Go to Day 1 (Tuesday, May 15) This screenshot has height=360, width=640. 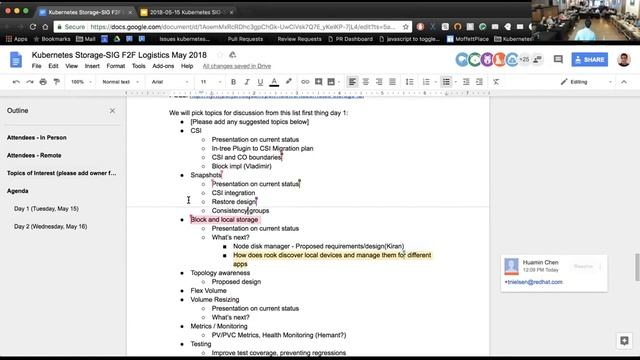[46, 209]
